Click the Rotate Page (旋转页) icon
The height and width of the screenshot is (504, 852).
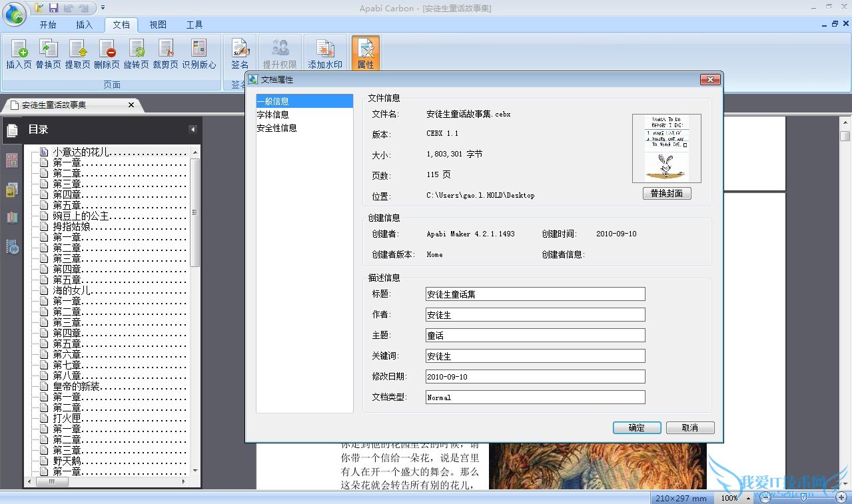pos(136,49)
